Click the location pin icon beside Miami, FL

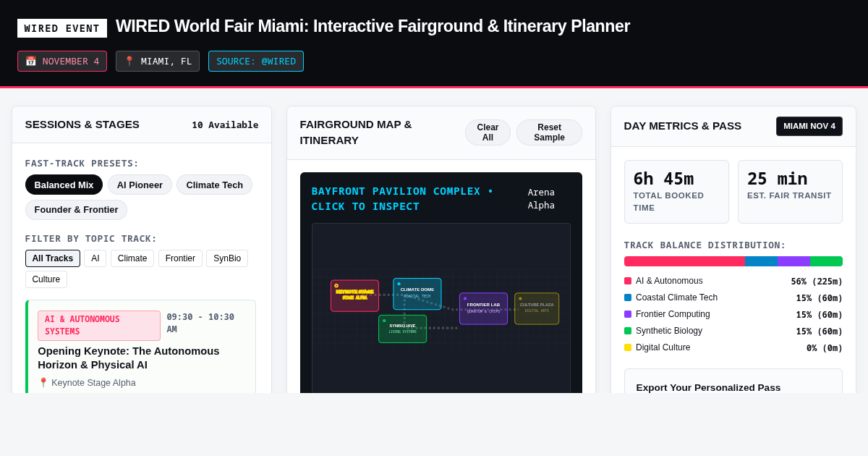point(129,62)
